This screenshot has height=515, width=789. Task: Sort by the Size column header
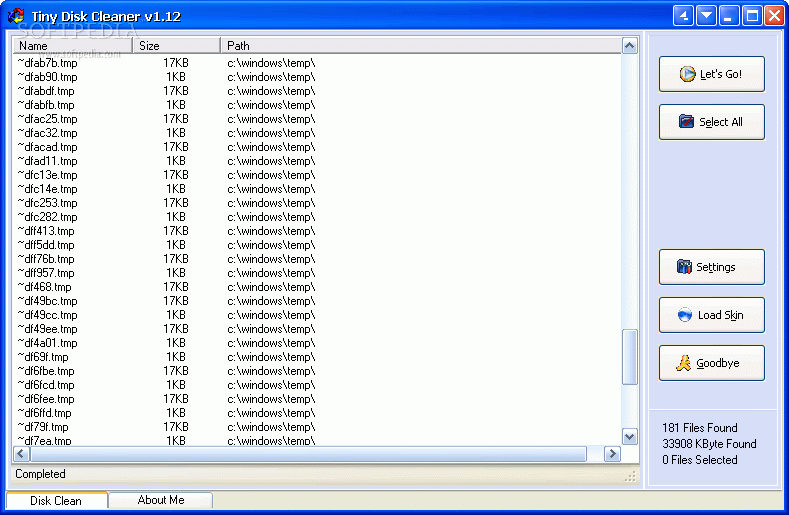pyautogui.click(x=176, y=45)
